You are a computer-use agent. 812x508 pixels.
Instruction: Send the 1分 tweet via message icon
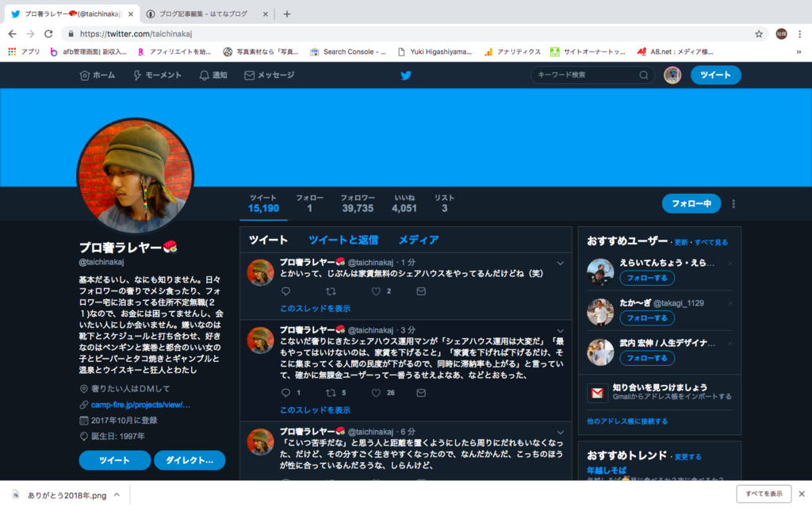click(421, 291)
